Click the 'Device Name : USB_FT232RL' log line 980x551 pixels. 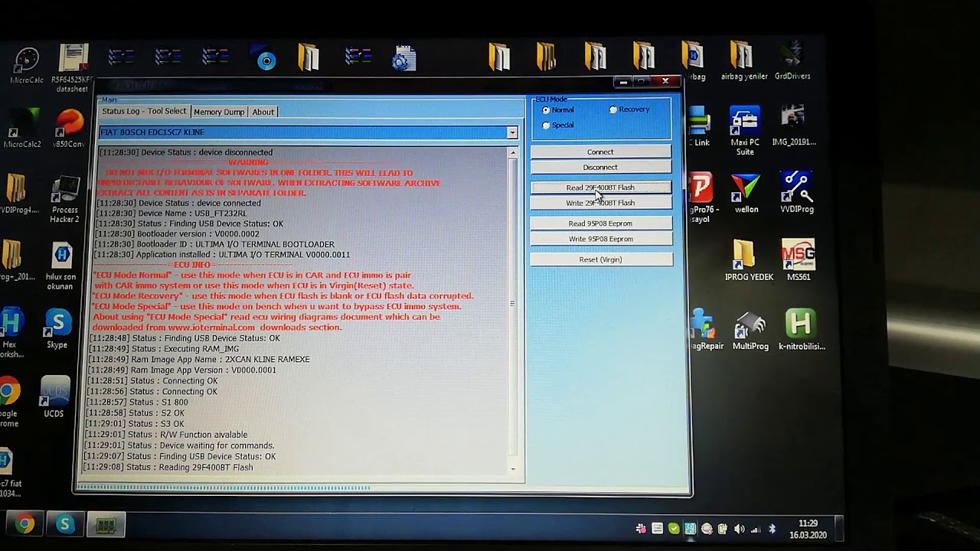[x=171, y=214]
